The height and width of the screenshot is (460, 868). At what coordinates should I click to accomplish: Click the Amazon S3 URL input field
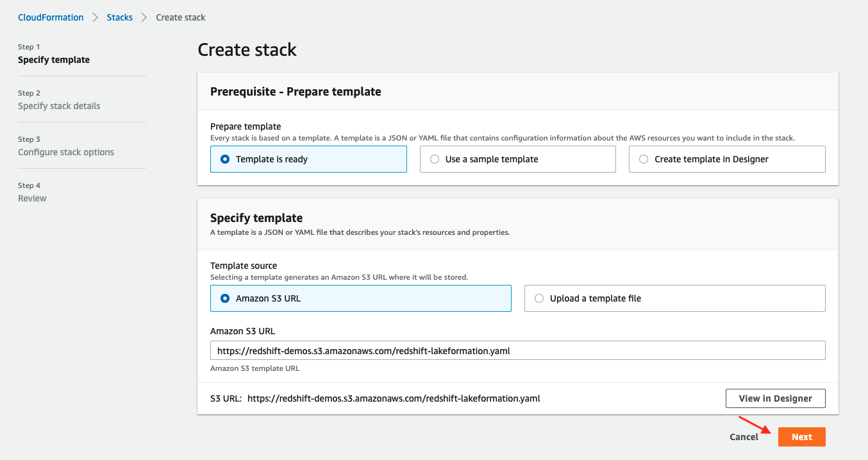517,351
